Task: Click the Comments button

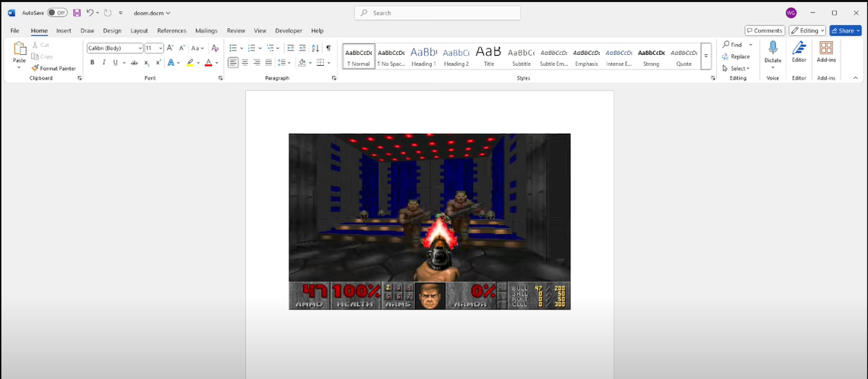Action: click(x=765, y=30)
